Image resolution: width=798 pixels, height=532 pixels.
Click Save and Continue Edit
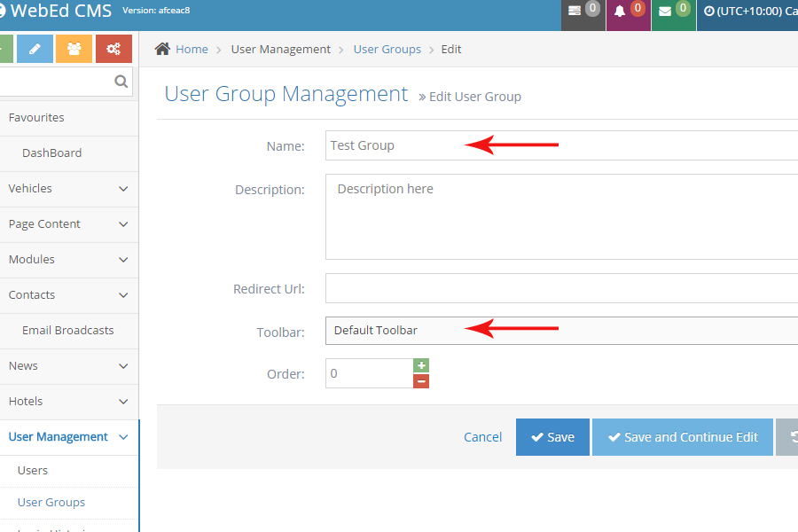coord(682,436)
